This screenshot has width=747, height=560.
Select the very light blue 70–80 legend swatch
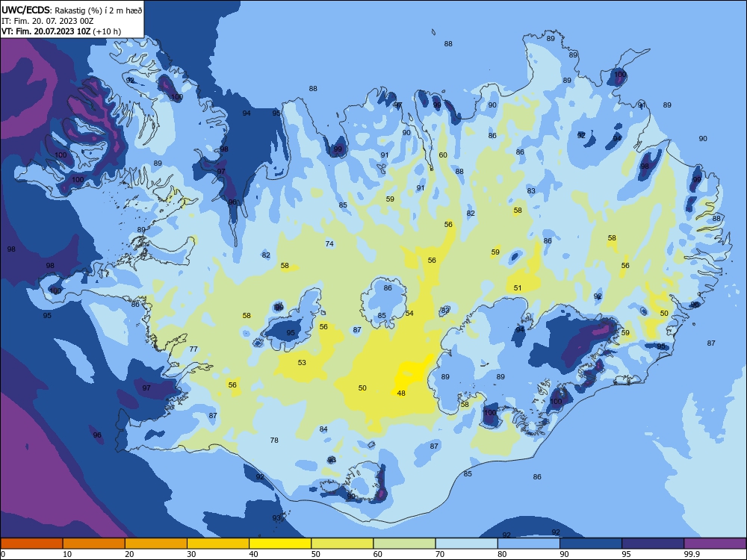[466, 544]
